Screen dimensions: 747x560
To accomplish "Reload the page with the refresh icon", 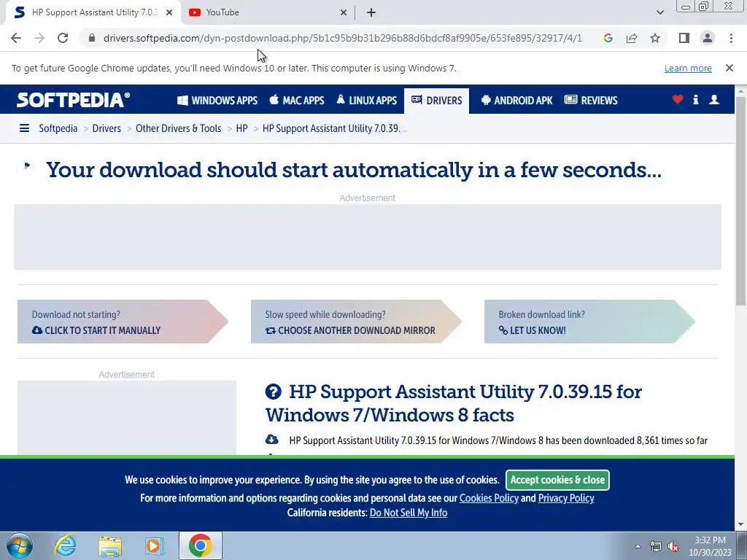I will [x=63, y=38].
